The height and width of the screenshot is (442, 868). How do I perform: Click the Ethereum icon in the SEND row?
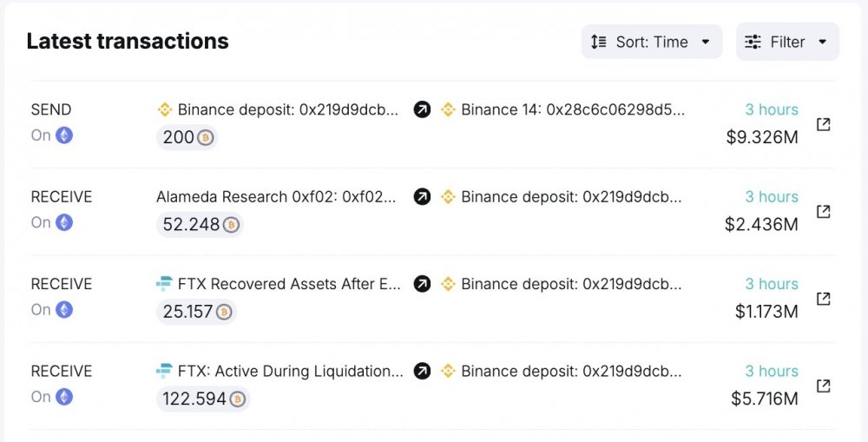[x=64, y=135]
